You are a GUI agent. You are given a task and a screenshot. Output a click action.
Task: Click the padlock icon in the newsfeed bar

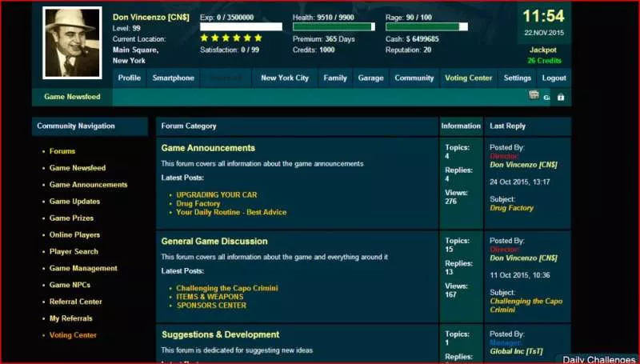[561, 97]
